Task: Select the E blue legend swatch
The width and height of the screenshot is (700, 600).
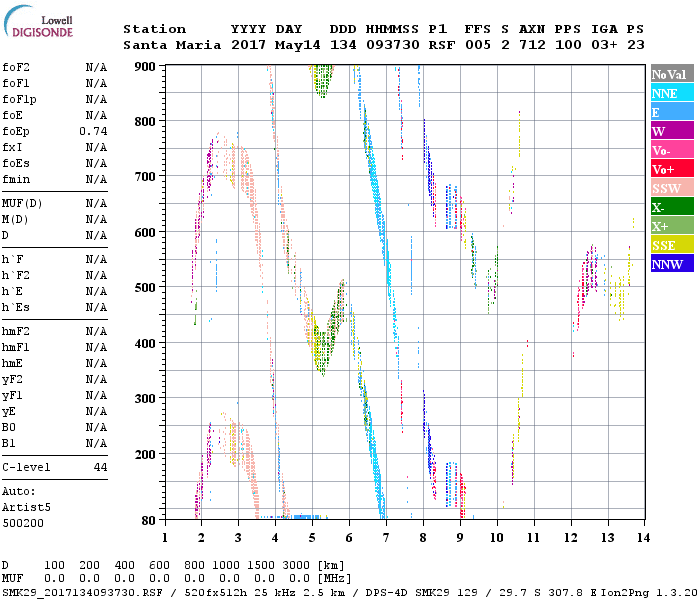Action: [x=672, y=112]
